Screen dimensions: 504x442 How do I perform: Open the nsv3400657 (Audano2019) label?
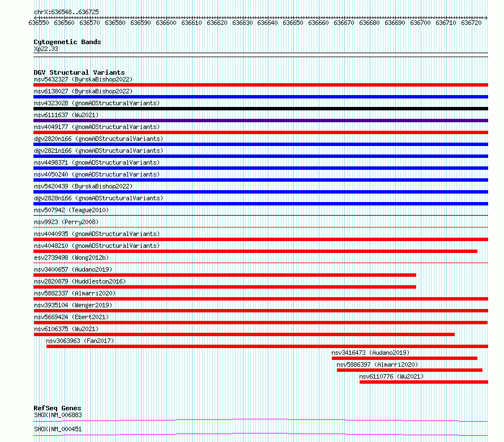73,269
